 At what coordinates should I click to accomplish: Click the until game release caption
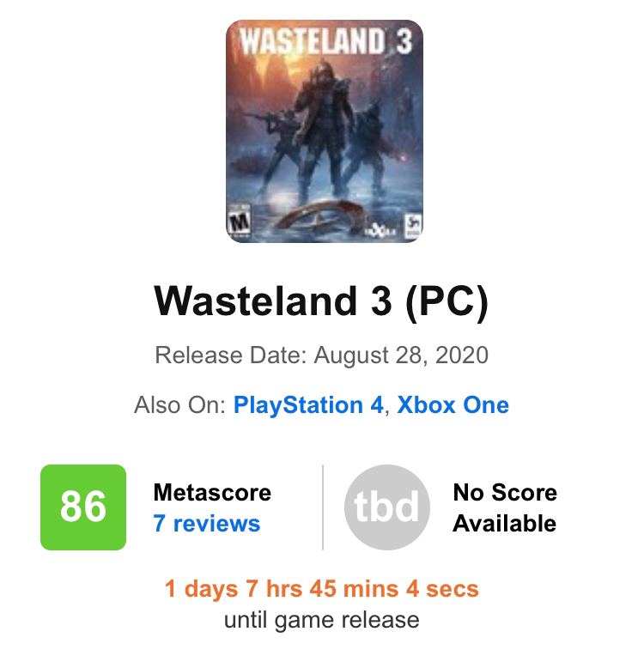(x=321, y=619)
